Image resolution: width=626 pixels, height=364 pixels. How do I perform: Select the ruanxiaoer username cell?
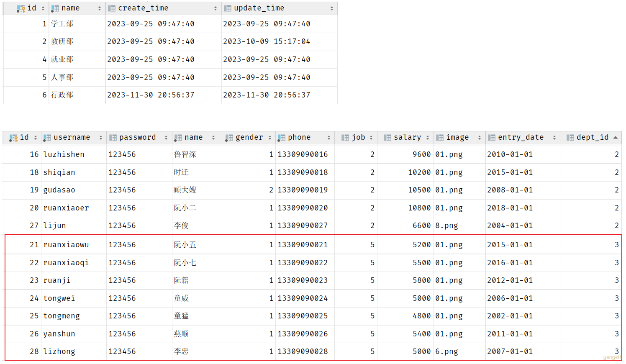click(x=73, y=208)
